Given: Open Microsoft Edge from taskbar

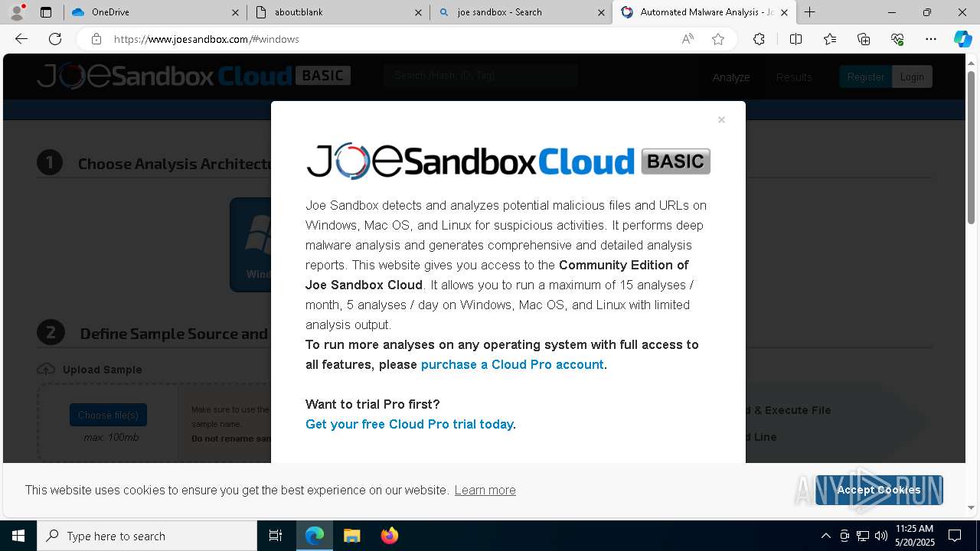Looking at the screenshot, I should click(315, 536).
